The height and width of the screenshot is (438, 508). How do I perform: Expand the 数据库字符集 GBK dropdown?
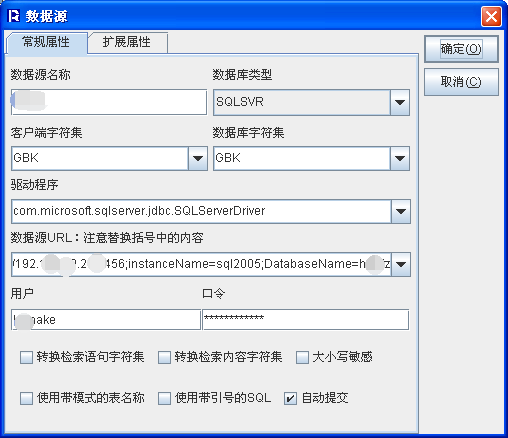[400, 158]
